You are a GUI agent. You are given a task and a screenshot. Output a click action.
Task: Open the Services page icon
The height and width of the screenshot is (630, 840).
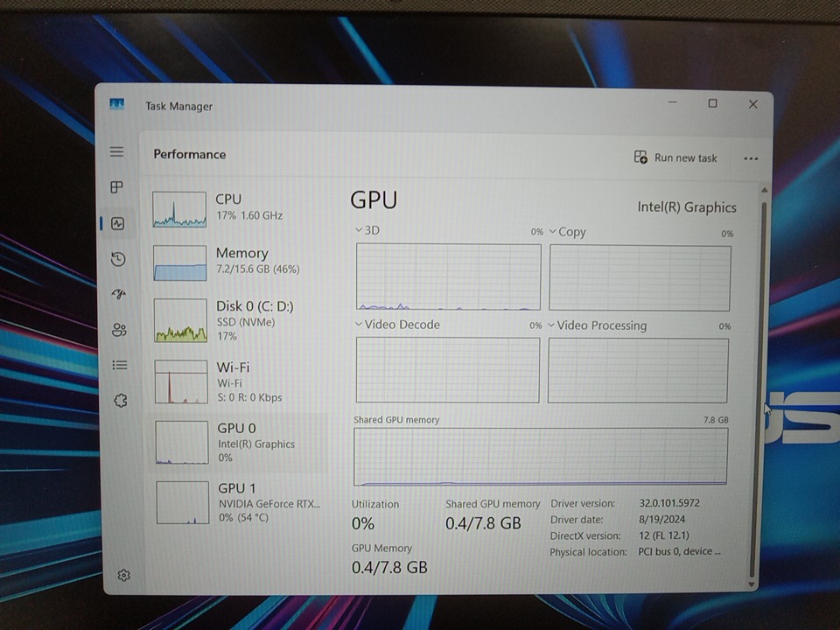coord(121,401)
